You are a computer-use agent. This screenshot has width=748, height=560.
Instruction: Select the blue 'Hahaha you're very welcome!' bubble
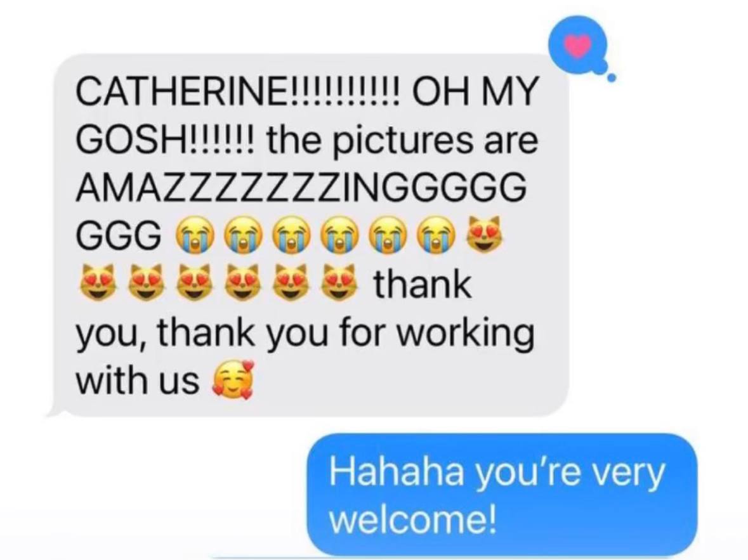(501, 495)
